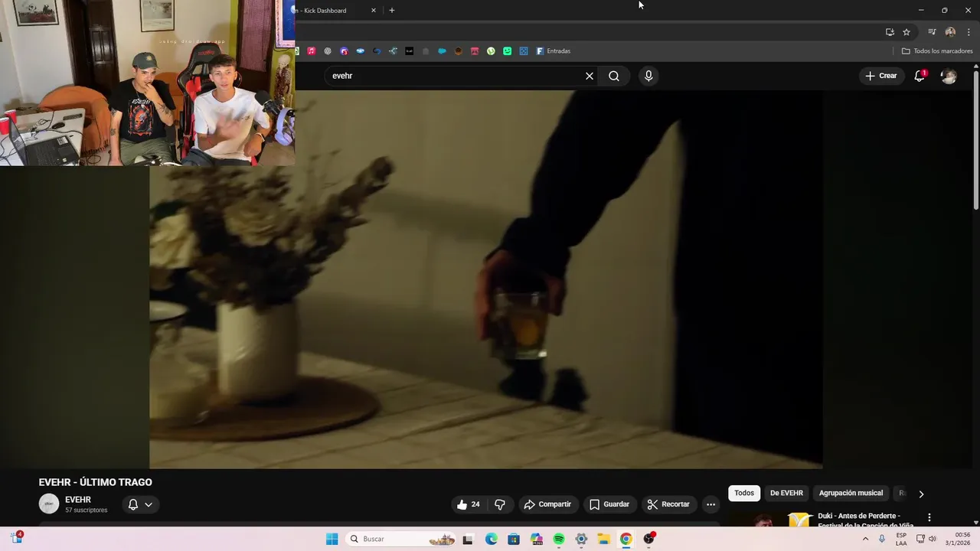Open Microsoft Edge from the taskbar
Screen dimensions: 980x551
point(491,539)
